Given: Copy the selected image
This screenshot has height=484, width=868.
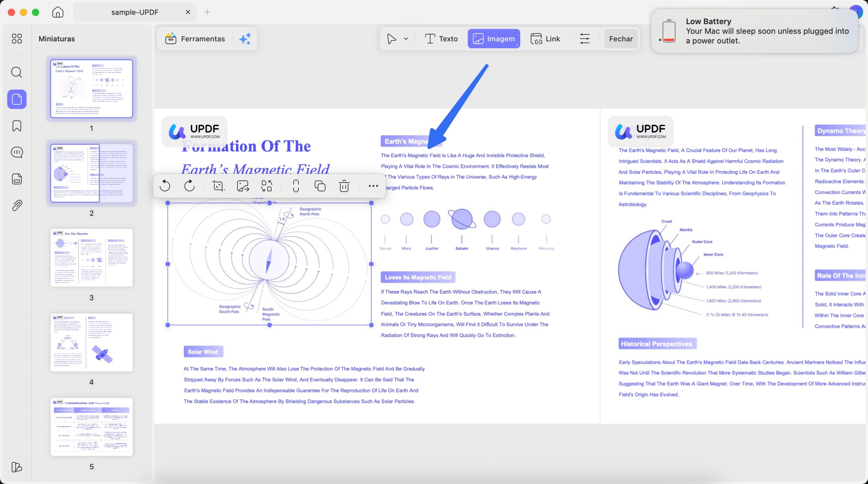Looking at the screenshot, I should 320,186.
